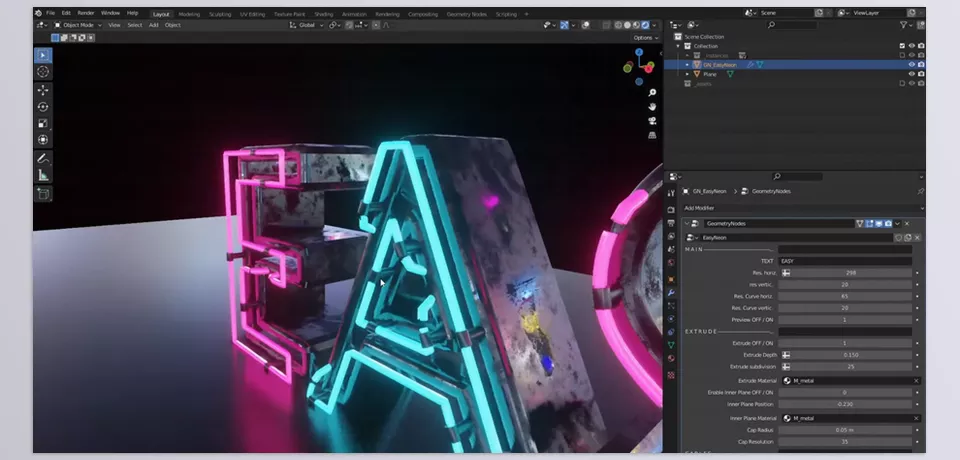Select the Select Box tool
The image size is (960, 460).
point(43,55)
